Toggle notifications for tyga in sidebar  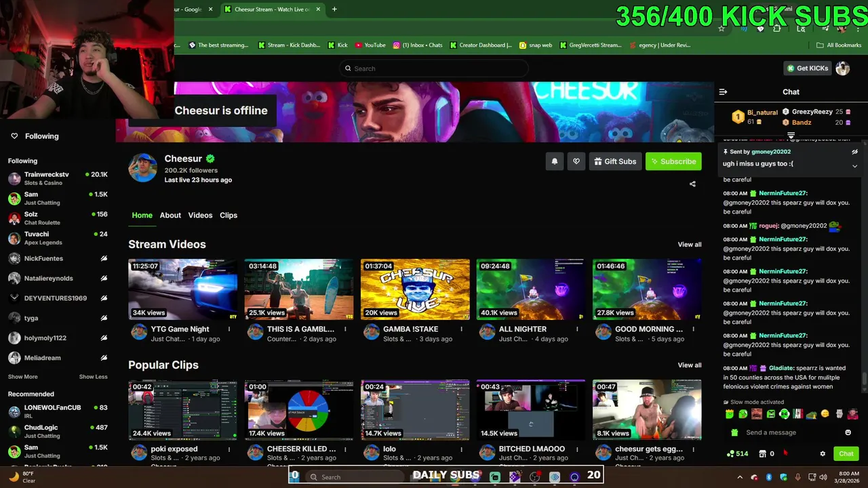(x=104, y=318)
